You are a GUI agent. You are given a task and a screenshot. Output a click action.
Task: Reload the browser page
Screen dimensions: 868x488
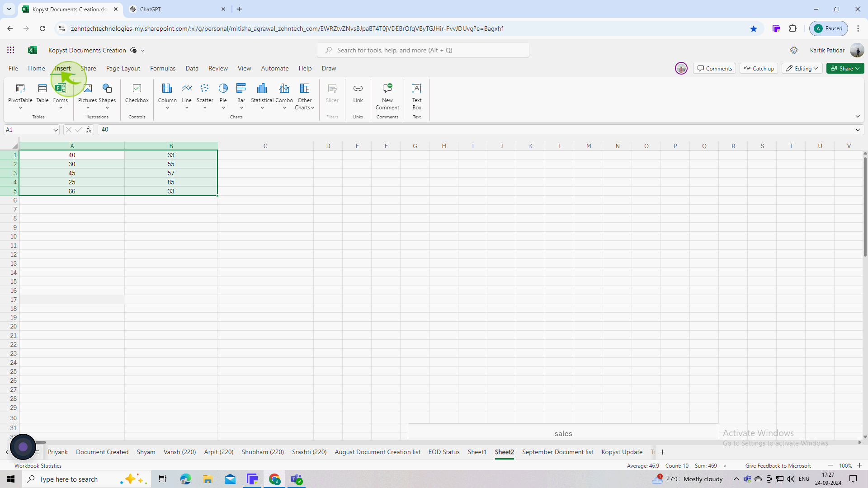(x=42, y=28)
